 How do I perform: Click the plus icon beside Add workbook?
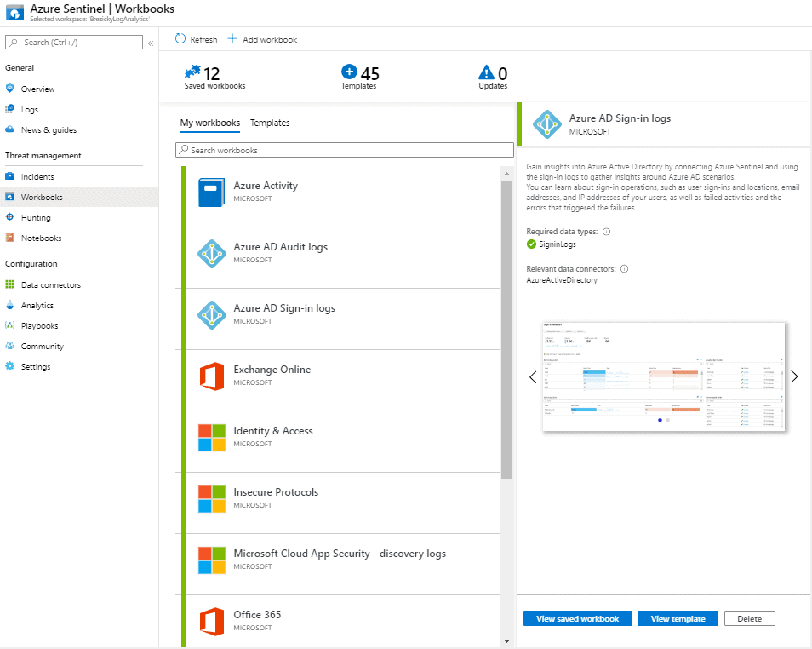pos(232,39)
